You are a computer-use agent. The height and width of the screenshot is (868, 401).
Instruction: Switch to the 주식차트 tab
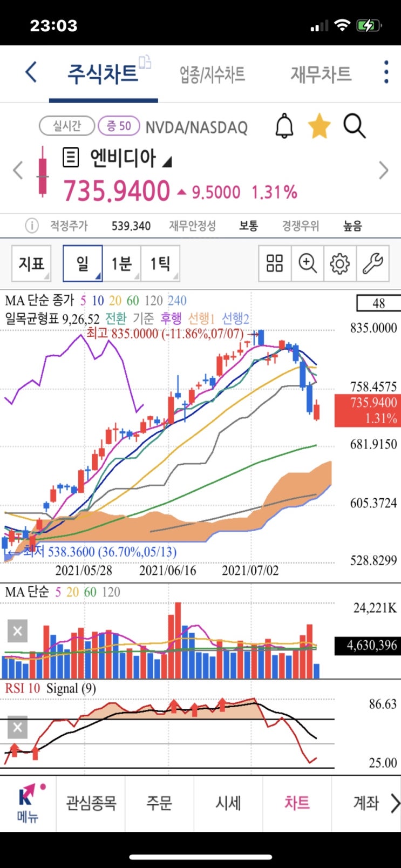click(x=103, y=73)
